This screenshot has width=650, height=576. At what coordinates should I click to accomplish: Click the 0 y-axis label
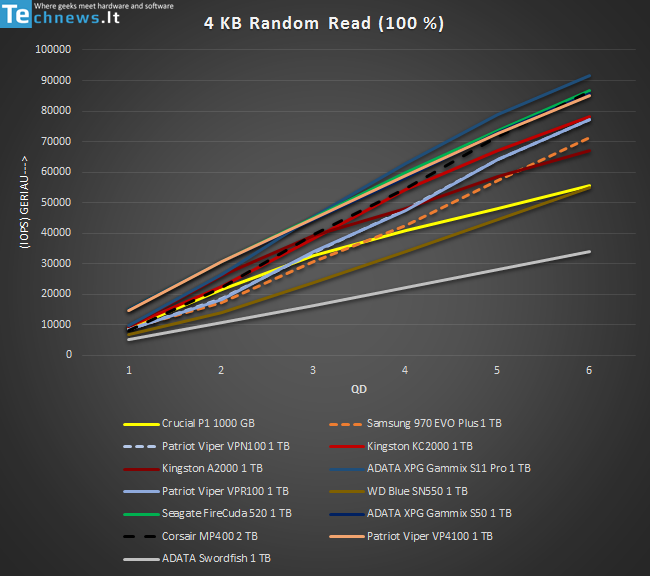[69, 355]
